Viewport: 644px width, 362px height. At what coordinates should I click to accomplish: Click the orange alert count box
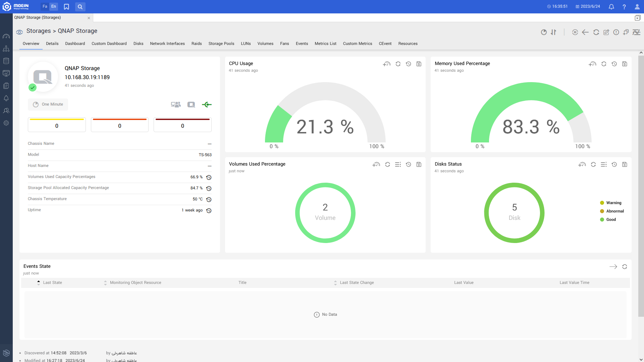point(120,125)
